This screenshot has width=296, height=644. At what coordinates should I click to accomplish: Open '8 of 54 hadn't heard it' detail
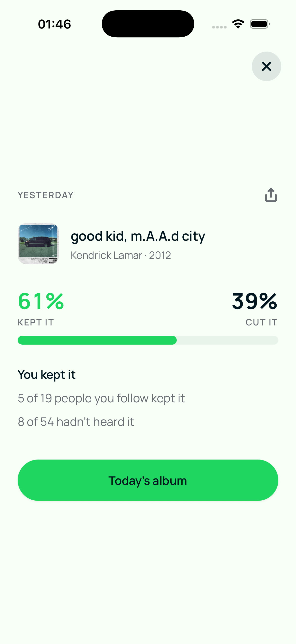point(76,422)
